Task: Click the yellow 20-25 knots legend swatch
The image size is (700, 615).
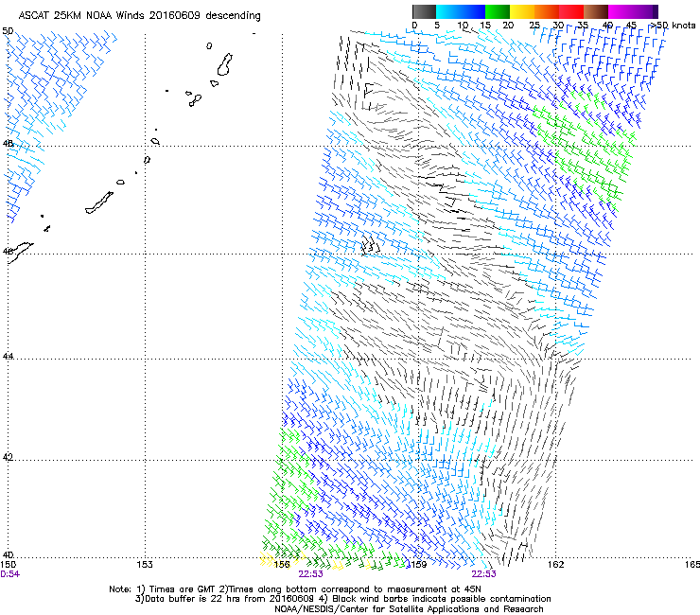Action: [x=522, y=11]
